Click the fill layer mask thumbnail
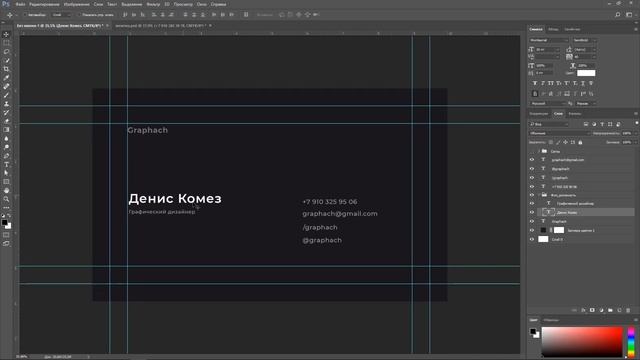 click(559, 230)
